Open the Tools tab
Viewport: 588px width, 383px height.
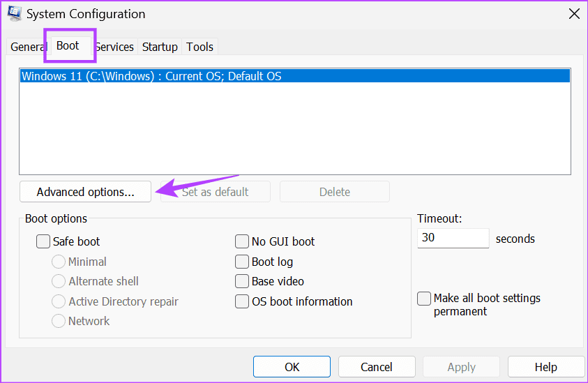click(x=200, y=47)
